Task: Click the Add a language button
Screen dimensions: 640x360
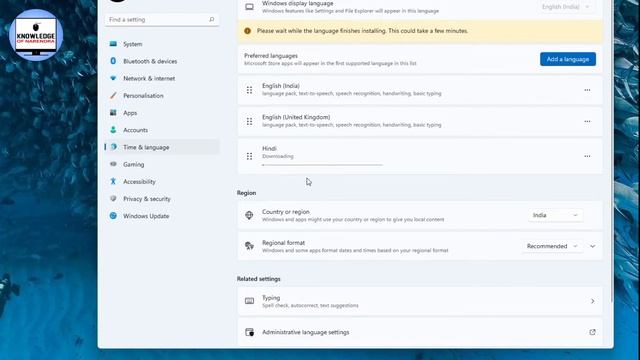Action: [x=568, y=59]
